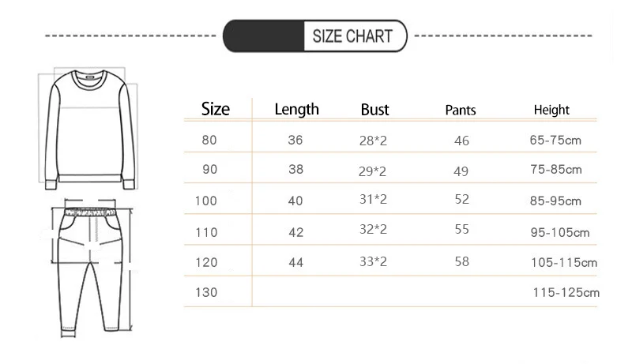The image size is (632, 364).
Task: Select the Height column header
Action: click(551, 111)
